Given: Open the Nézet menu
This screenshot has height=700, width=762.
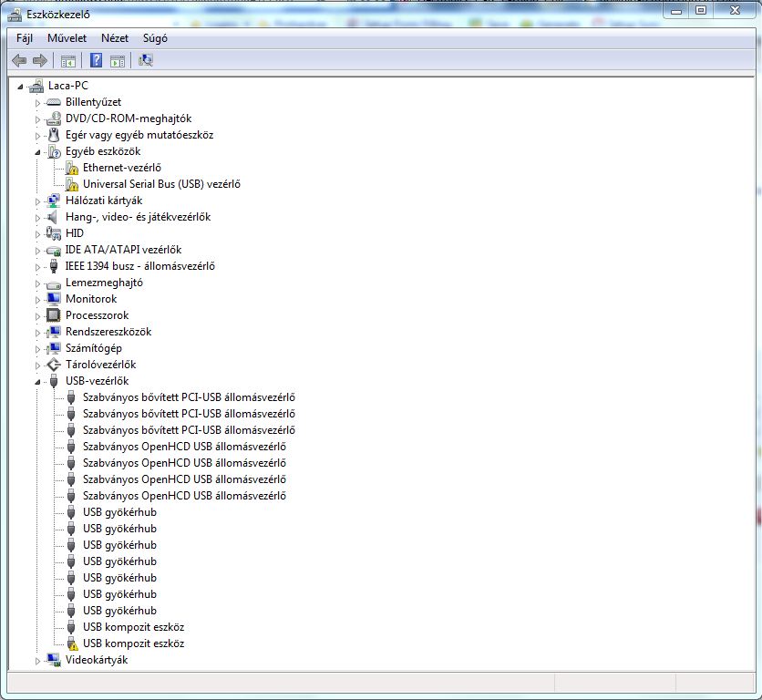Looking at the screenshot, I should (115, 38).
